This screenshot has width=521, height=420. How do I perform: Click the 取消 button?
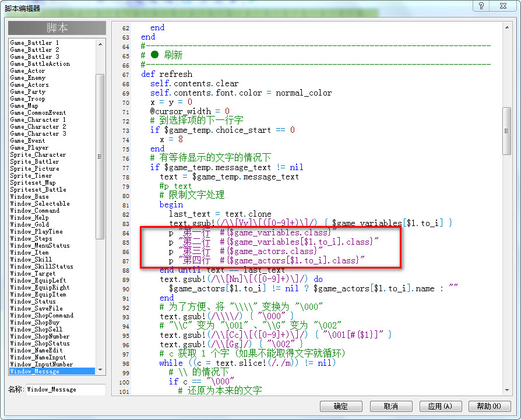click(x=391, y=406)
